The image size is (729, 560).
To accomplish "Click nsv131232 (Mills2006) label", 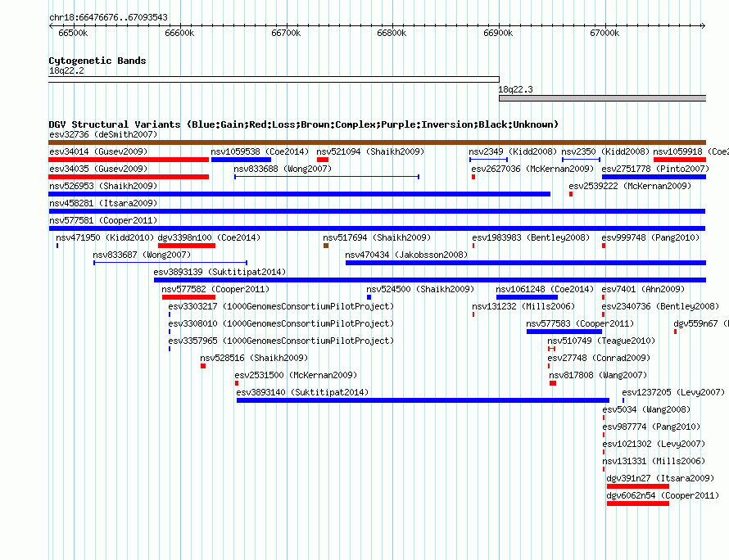I will (x=523, y=306).
